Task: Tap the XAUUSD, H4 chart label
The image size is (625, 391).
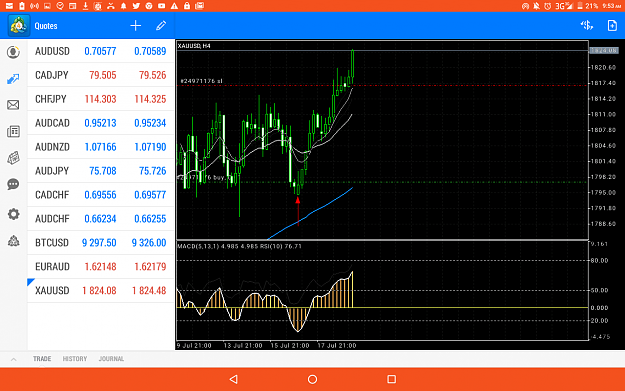Action: tap(194, 46)
